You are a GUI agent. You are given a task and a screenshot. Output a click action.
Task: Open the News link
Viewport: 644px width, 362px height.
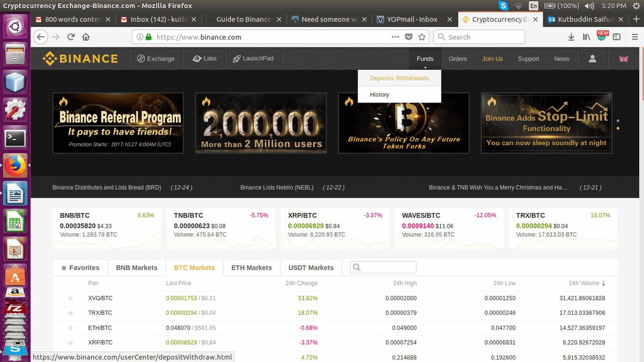click(561, 59)
